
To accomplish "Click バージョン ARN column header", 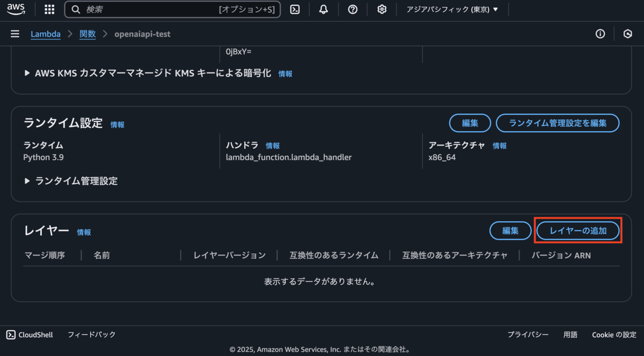I will point(561,255).
